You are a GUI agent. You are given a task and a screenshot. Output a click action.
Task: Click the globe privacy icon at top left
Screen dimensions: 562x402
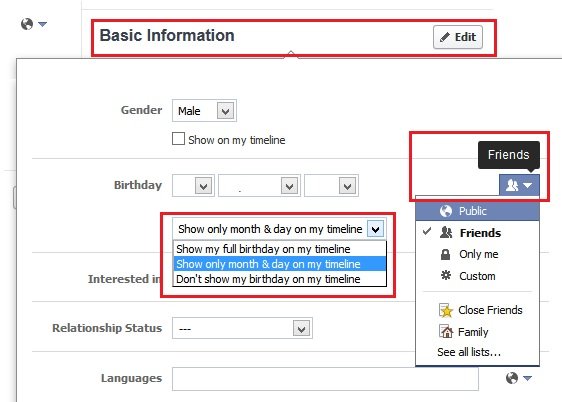(x=27, y=24)
